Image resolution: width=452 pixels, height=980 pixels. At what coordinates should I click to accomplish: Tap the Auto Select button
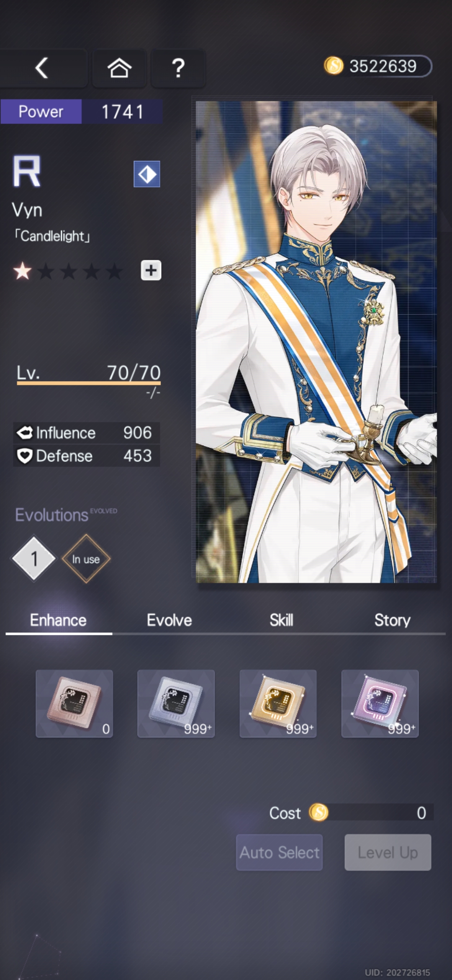pos(279,852)
